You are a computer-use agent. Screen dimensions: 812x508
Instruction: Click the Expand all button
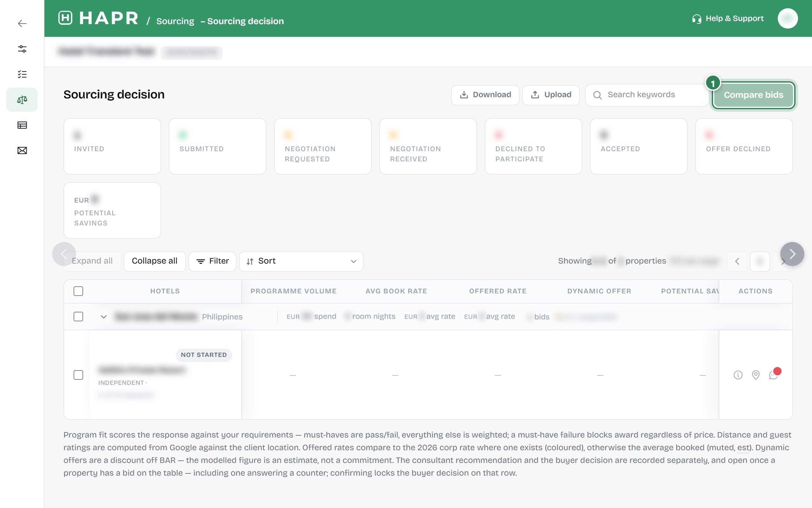[x=92, y=261]
